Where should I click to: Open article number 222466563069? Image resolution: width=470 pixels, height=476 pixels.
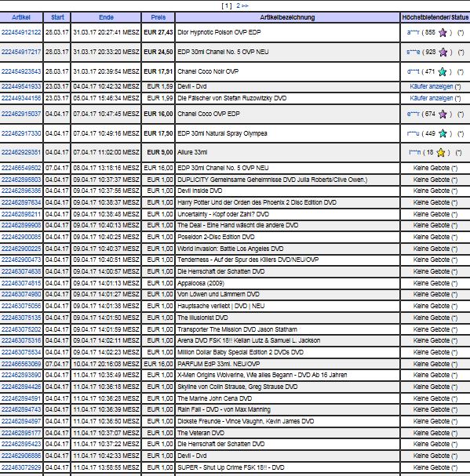coord(21,364)
